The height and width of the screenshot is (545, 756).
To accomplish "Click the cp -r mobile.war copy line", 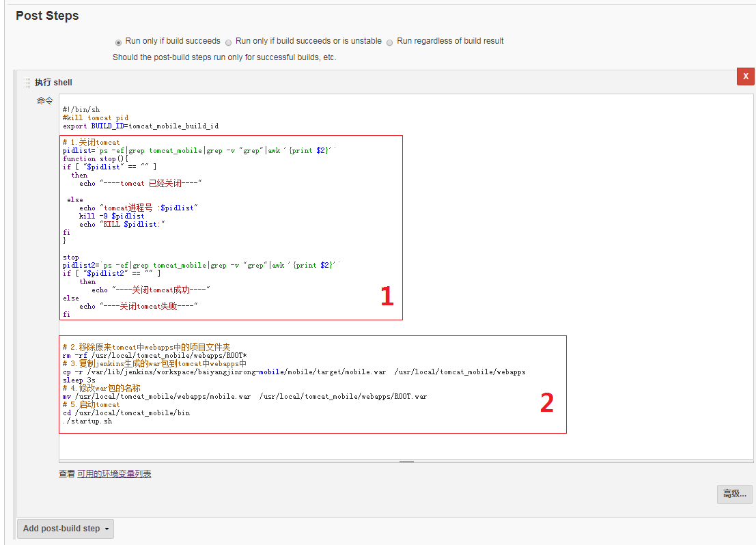I will click(294, 372).
